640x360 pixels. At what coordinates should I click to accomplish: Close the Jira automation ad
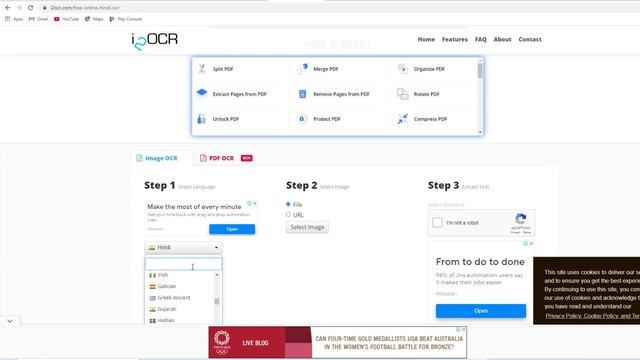click(x=531, y=243)
